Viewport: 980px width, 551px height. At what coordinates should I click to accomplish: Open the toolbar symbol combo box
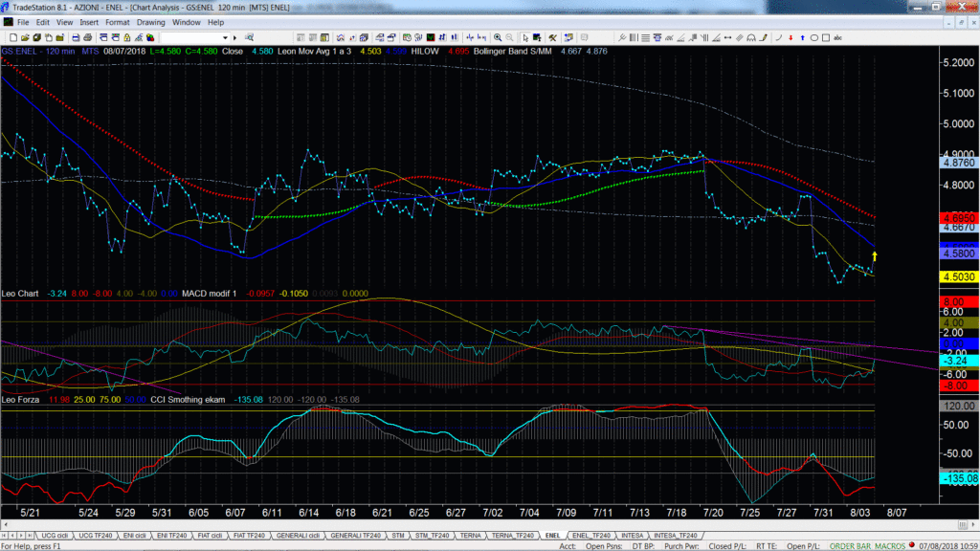(x=195, y=37)
